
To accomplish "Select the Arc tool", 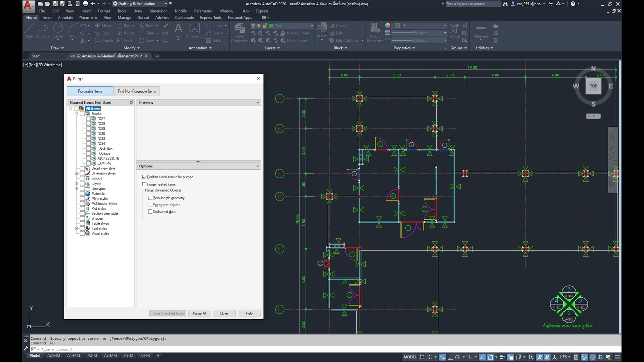I will [72, 30].
